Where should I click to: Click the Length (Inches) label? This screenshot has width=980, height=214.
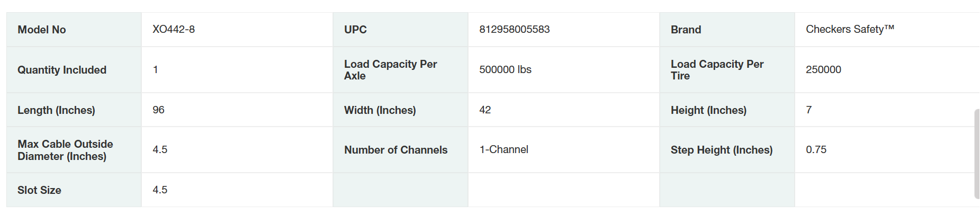[56, 110]
